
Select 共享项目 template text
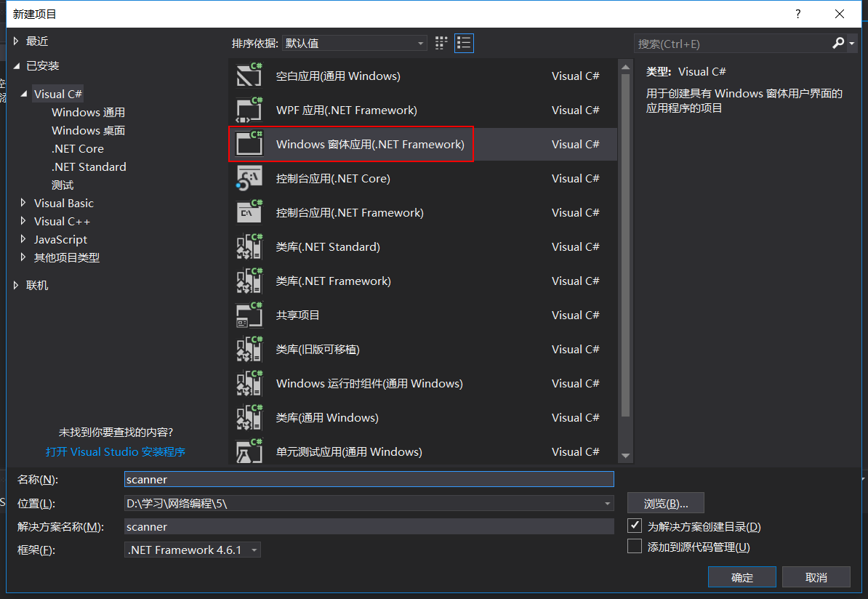tap(298, 315)
